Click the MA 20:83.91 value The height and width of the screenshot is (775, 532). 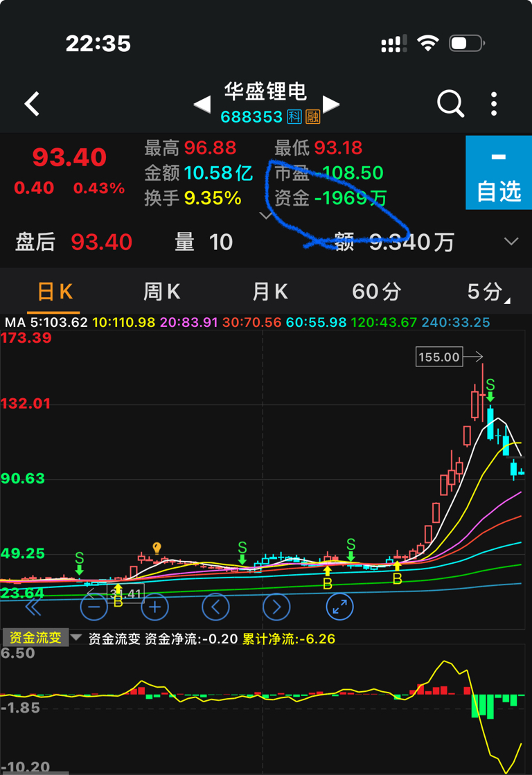click(x=189, y=322)
